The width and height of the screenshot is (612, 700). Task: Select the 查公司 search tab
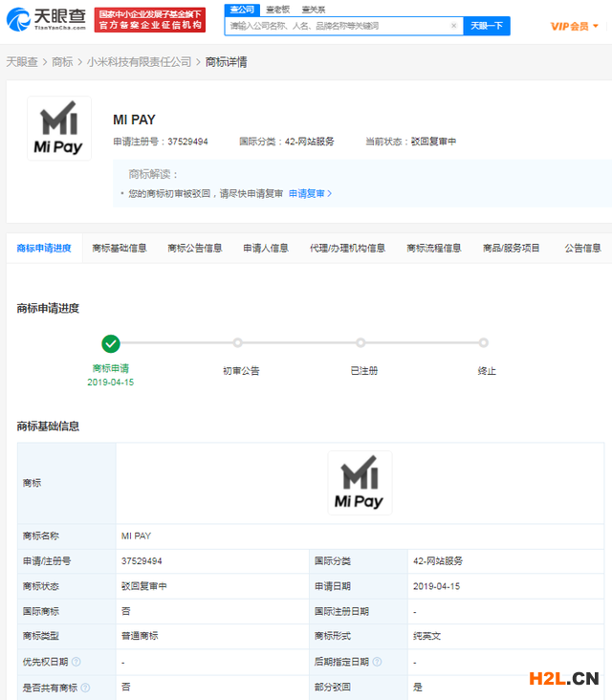pos(242,10)
